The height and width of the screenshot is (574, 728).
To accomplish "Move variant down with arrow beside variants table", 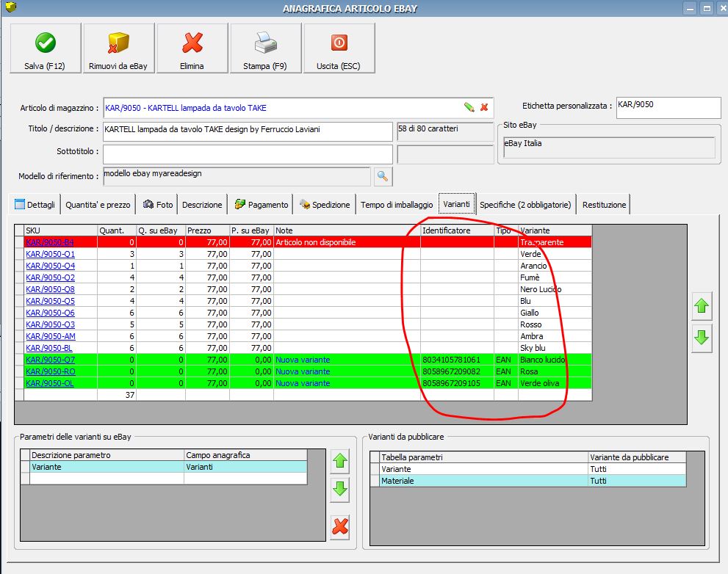I will (702, 338).
